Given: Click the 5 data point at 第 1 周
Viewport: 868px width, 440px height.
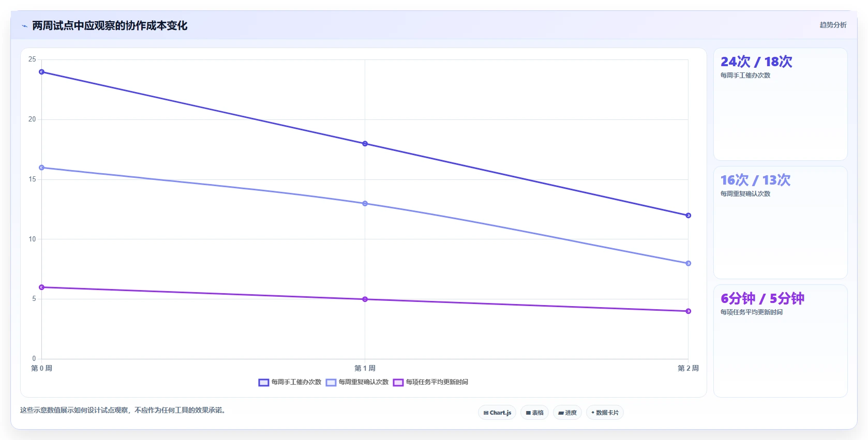Looking at the screenshot, I should click(365, 299).
